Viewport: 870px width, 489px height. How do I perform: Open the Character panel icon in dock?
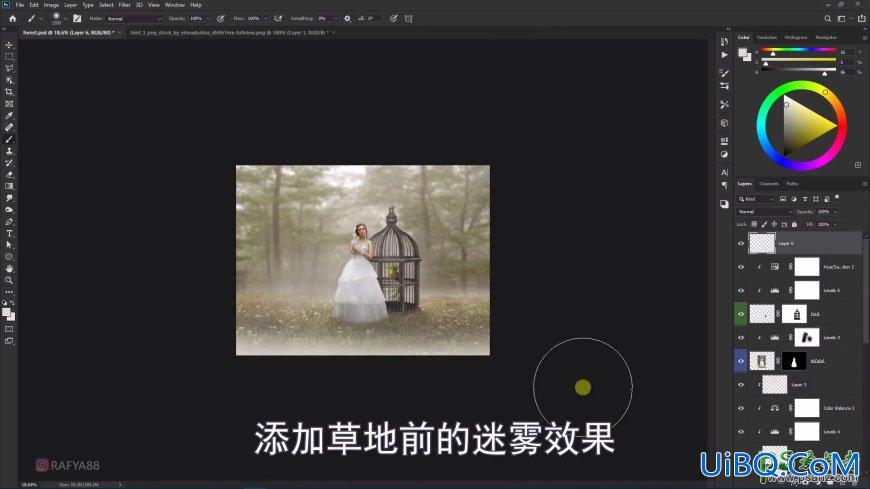[x=724, y=173]
